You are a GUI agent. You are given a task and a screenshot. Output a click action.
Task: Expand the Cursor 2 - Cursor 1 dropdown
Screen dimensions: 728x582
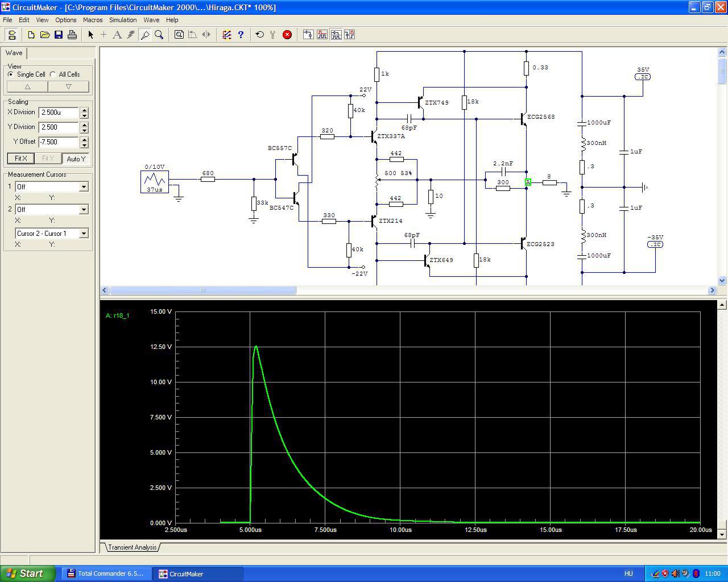click(84, 234)
